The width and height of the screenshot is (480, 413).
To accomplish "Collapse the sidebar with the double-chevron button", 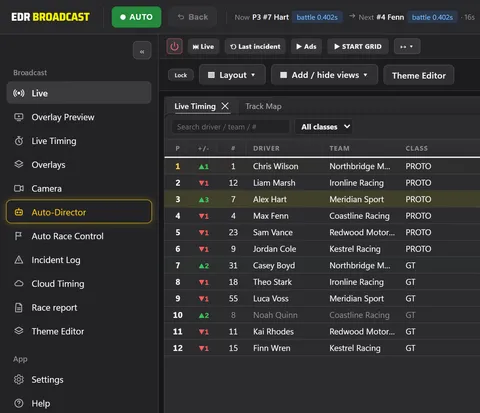I will [x=142, y=51].
